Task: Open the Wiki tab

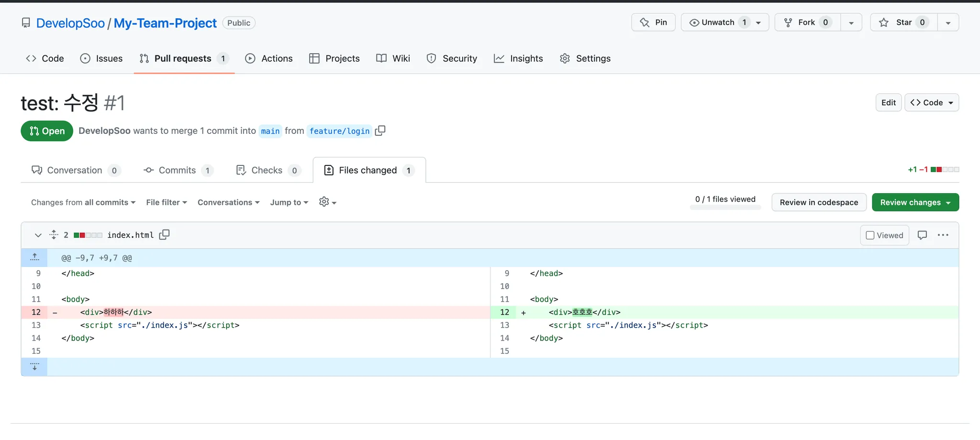Action: [x=393, y=58]
